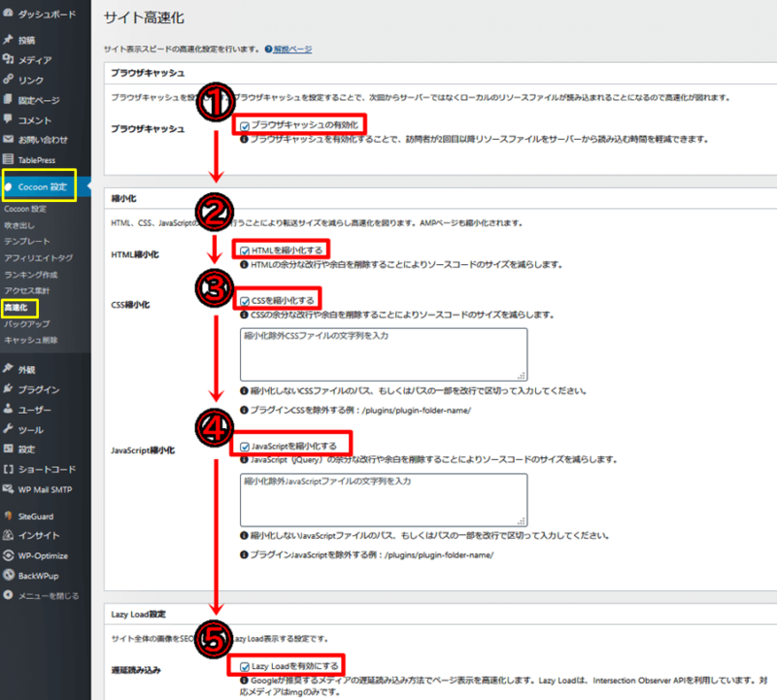Click the settings icon for 設定
The image size is (777, 700).
(8, 449)
